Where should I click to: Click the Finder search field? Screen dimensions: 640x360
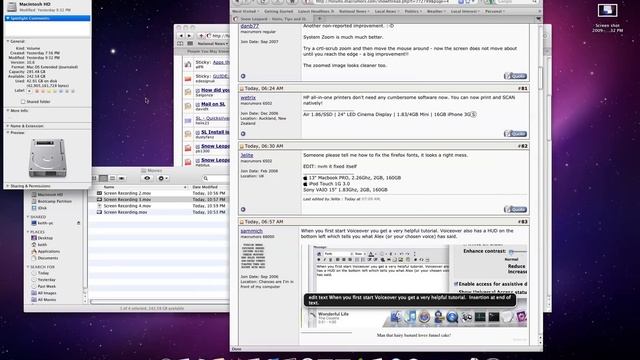click(x=216, y=178)
